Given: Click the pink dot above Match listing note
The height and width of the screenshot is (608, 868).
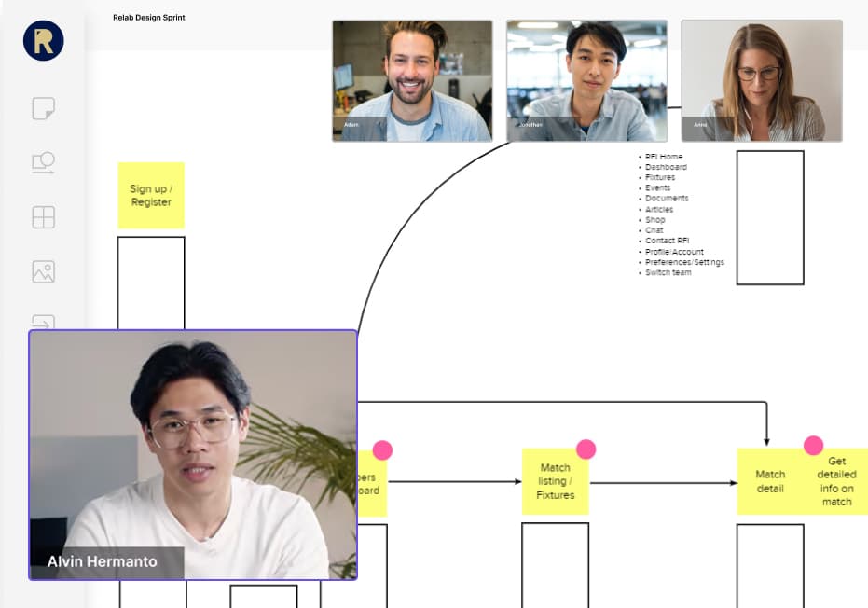Looking at the screenshot, I should click(586, 449).
